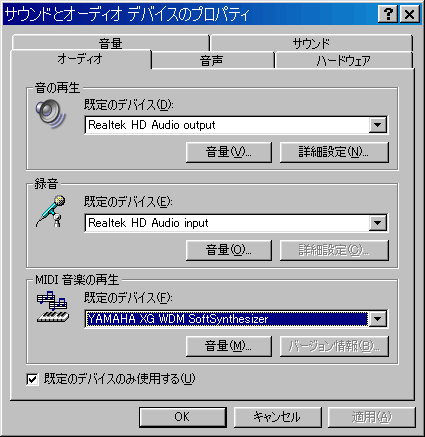The width and height of the screenshot is (425, 437).
Task: Close the dialog with the X button
Action: (x=409, y=14)
